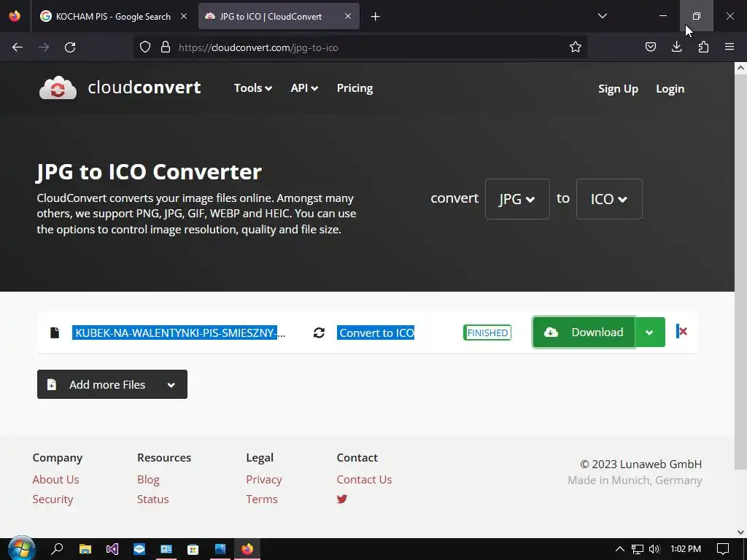Open the Privacy footer link
The height and width of the screenshot is (560, 747).
coord(264,480)
